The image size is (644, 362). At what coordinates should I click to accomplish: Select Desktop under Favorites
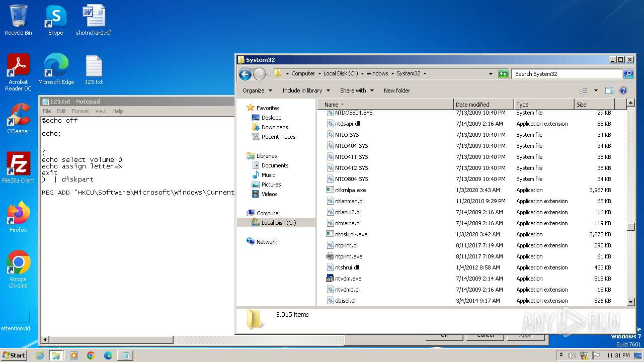271,118
